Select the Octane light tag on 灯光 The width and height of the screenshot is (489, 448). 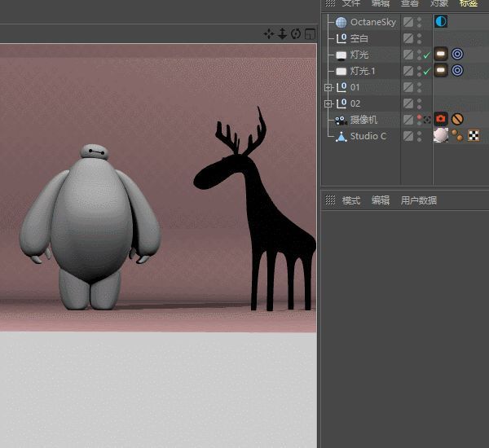tap(441, 54)
